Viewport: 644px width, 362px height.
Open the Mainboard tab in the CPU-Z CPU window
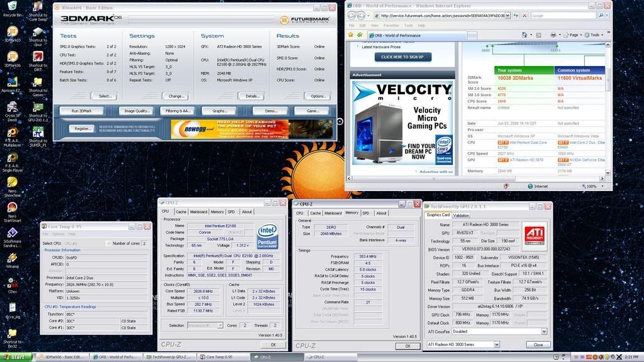(198, 212)
